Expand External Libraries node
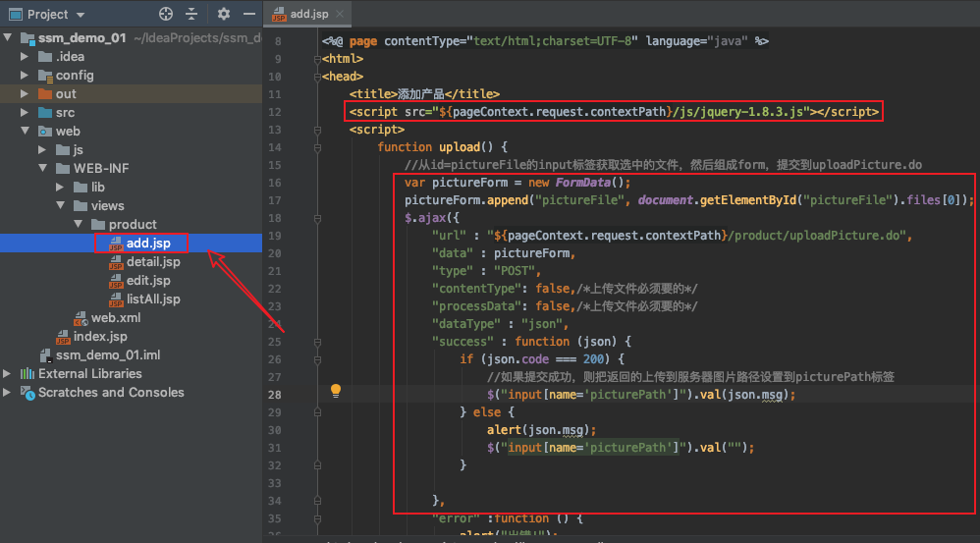The width and height of the screenshot is (980, 543). (7, 374)
